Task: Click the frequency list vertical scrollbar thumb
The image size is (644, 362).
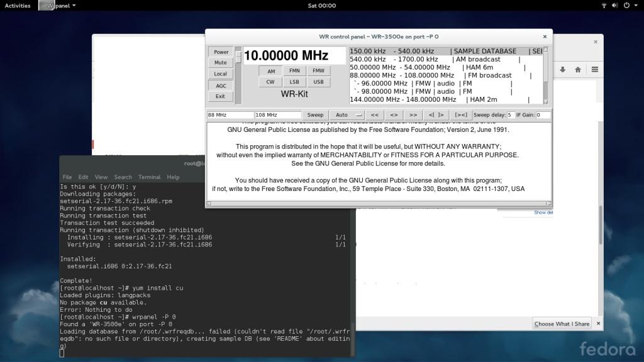Action: pyautogui.click(x=546, y=67)
